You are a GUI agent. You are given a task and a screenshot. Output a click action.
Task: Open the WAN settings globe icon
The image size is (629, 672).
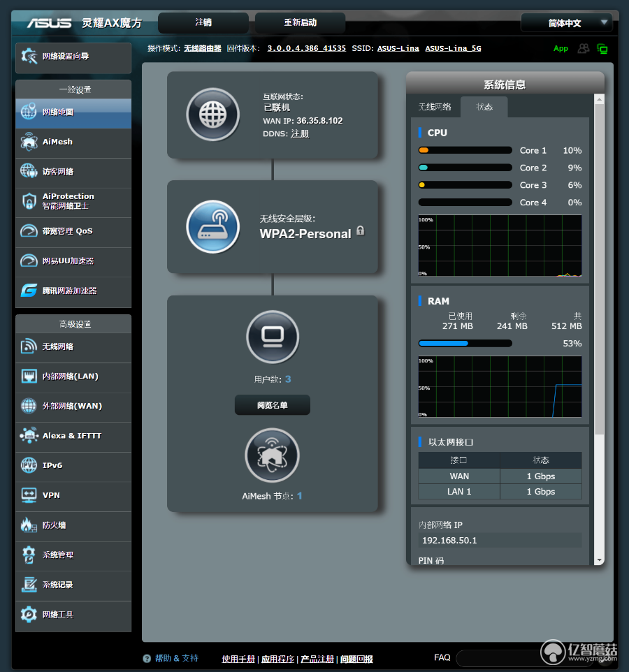[x=29, y=406]
